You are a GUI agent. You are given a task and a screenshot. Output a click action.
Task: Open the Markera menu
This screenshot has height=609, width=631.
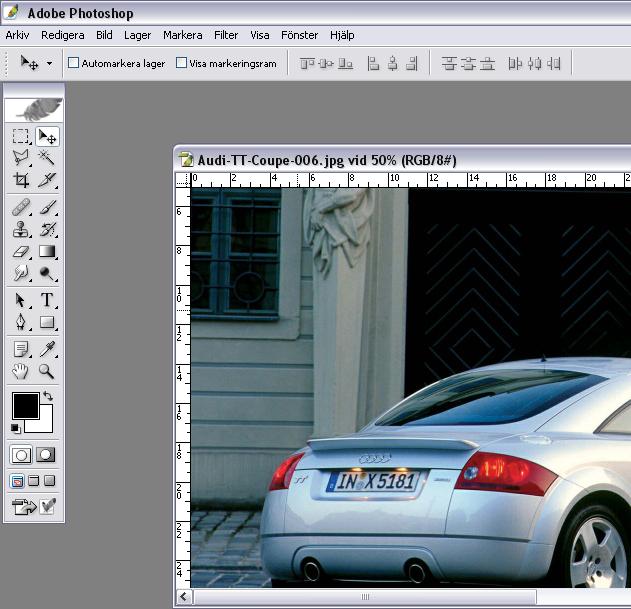pyautogui.click(x=183, y=35)
